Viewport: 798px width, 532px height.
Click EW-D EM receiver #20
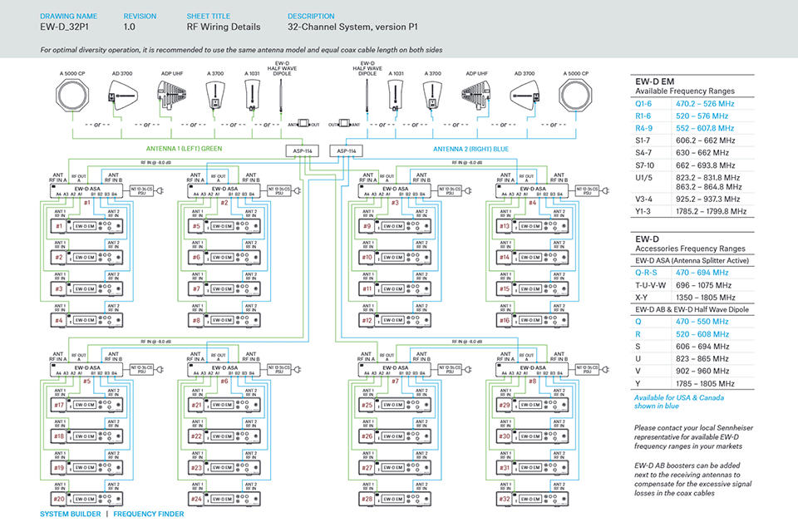(86, 499)
